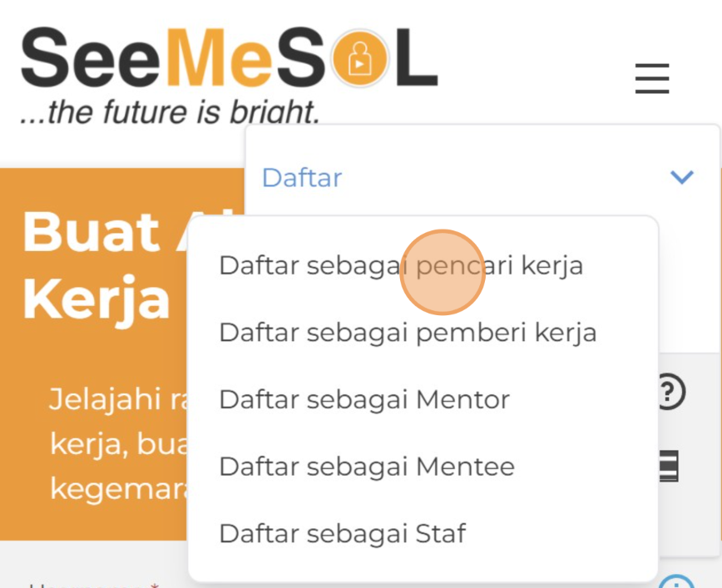Choose Daftar sebagai pemberi kerja
The width and height of the screenshot is (722, 588).
click(x=408, y=333)
